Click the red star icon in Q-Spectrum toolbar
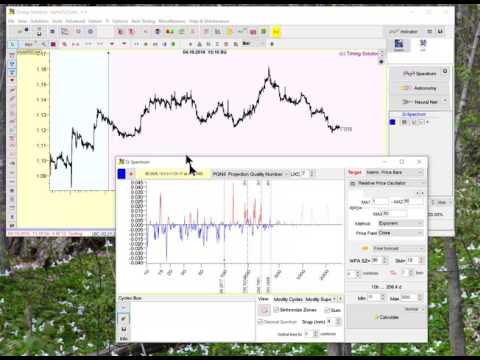Screen dimensions: 480x360 coord(131,174)
